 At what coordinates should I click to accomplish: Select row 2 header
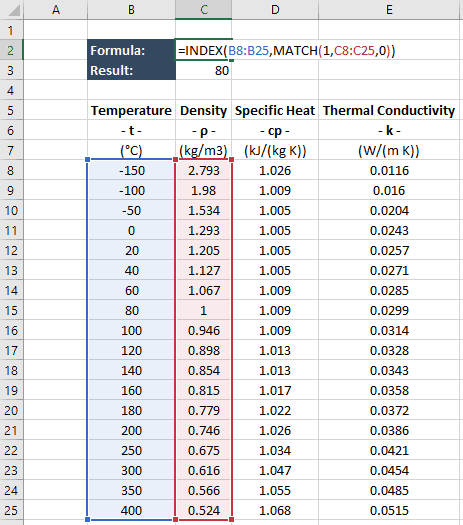pyautogui.click(x=11, y=50)
